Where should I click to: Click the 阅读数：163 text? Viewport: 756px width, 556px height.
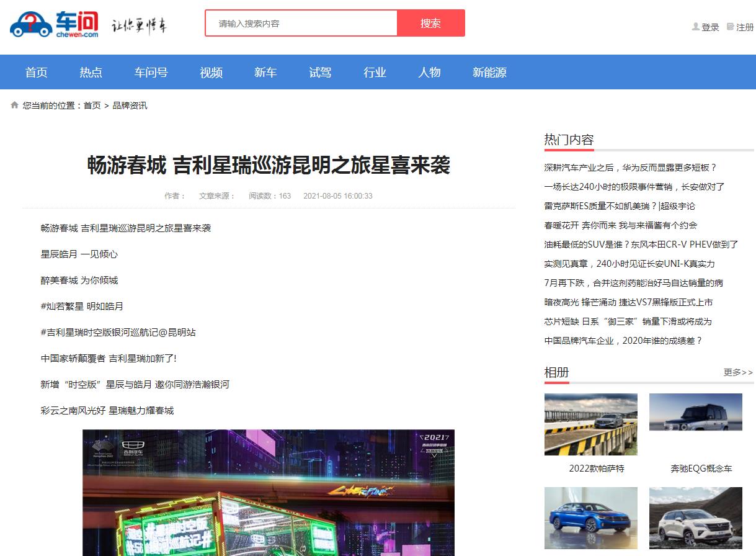[x=270, y=196]
